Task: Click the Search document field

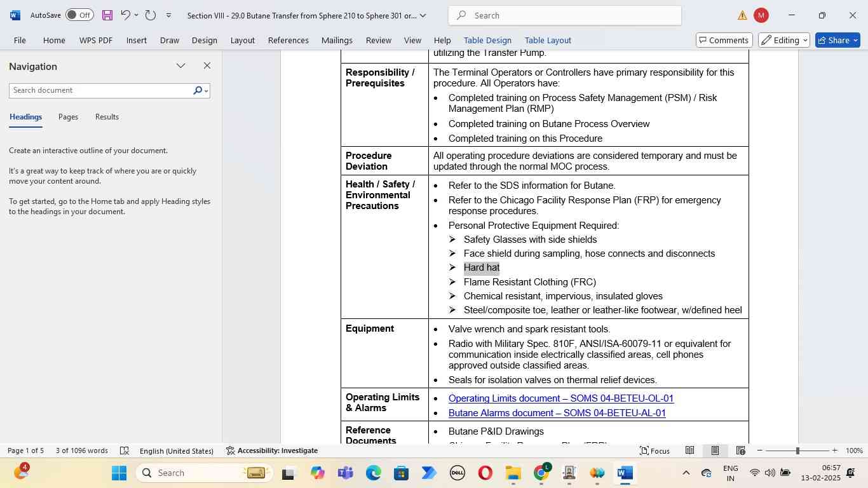Action: coord(100,90)
